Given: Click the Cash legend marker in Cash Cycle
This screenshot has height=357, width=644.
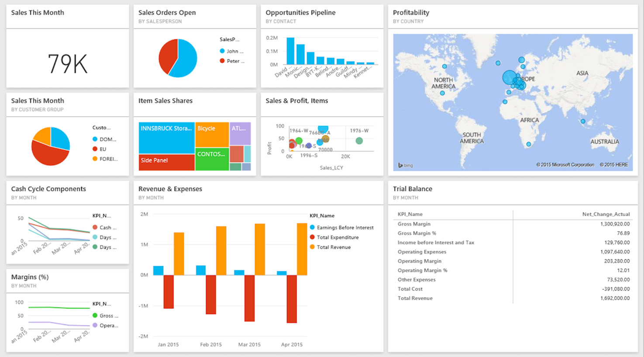Looking at the screenshot, I should click(x=95, y=228).
